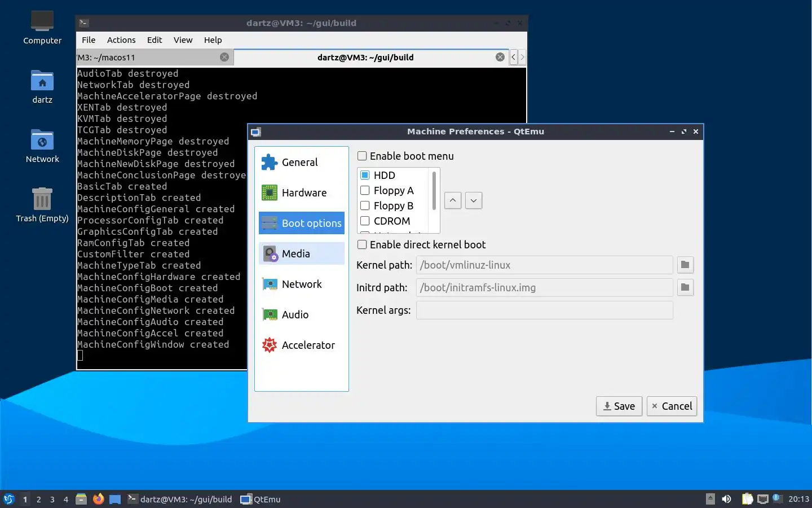
Task: Launch Firefox from the panel
Action: [98, 499]
